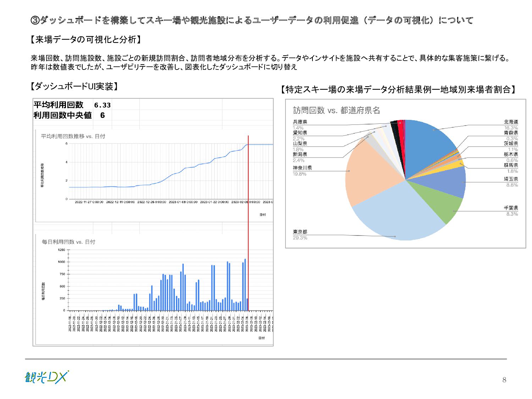Click the 毎日利用回数 vs. 日付 chart title
The width and height of the screenshot is (532, 399).
point(68,242)
